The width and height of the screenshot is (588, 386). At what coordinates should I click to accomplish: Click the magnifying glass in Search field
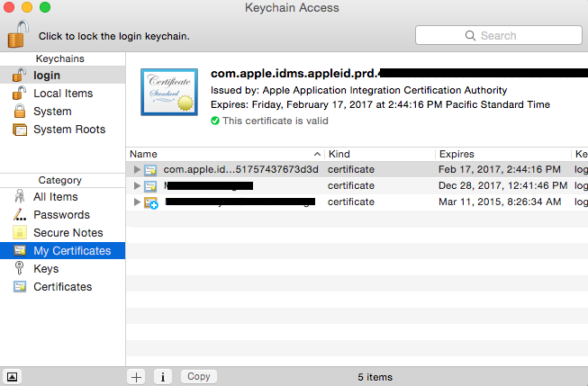[x=470, y=36]
